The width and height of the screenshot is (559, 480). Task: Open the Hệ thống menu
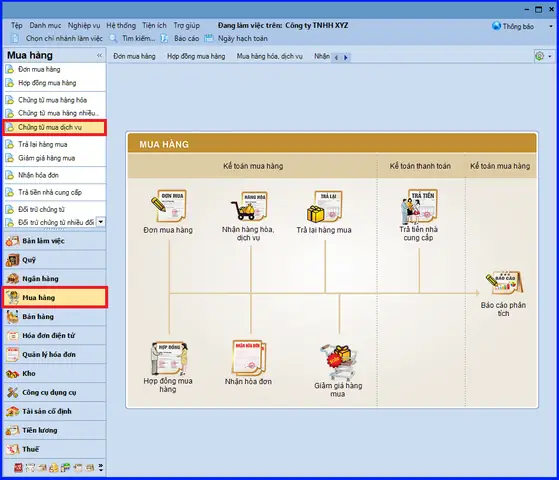(x=121, y=25)
